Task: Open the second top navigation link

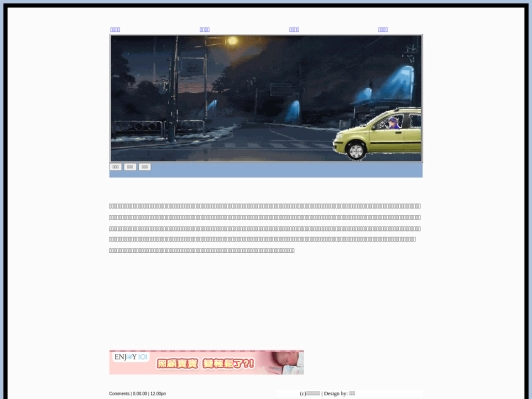Action: coord(205,30)
